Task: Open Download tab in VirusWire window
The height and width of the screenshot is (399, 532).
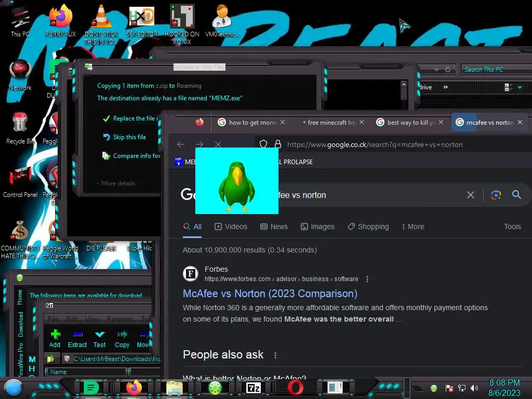Action: 21,324
